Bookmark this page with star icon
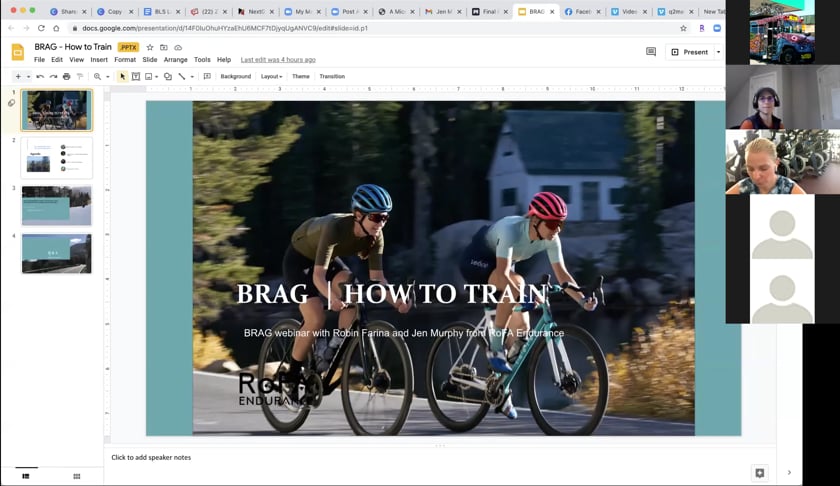The image size is (840, 486). 684,28
